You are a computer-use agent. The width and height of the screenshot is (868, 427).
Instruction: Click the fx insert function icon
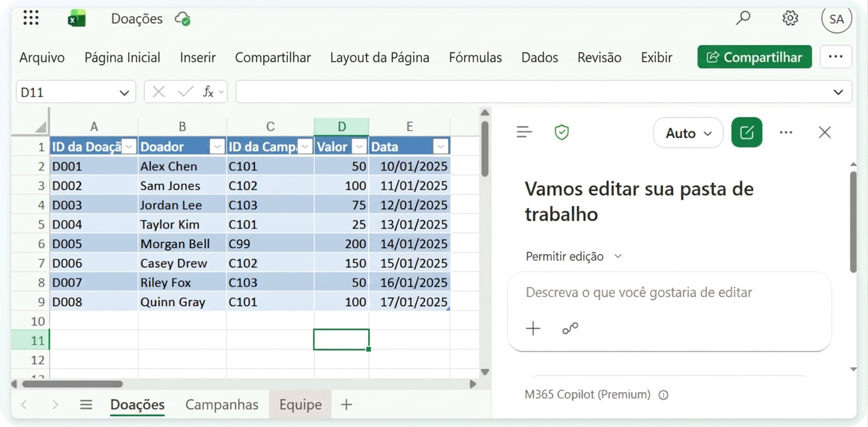point(208,92)
